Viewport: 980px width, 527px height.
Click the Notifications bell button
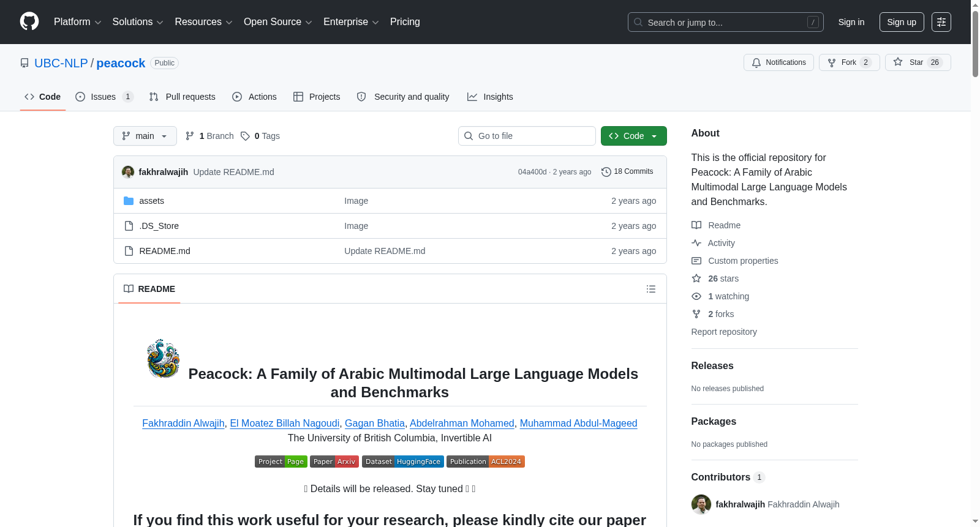(778, 62)
